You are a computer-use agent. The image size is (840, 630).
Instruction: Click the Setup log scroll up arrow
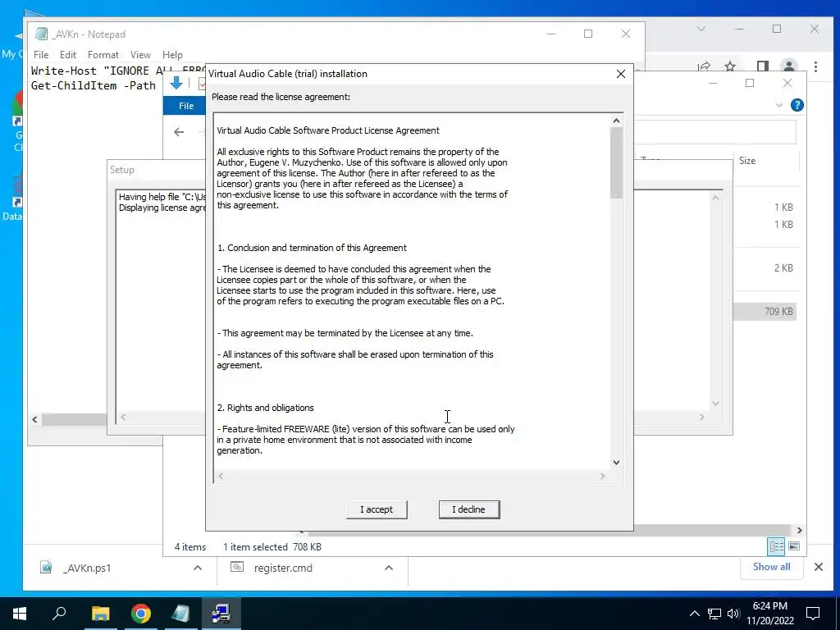pyautogui.click(x=715, y=198)
